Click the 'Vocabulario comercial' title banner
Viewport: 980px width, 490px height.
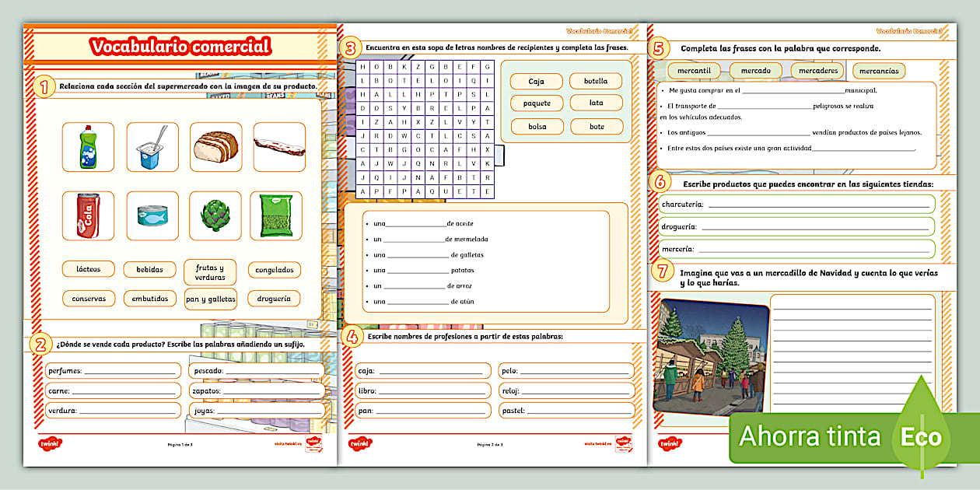[x=180, y=47]
